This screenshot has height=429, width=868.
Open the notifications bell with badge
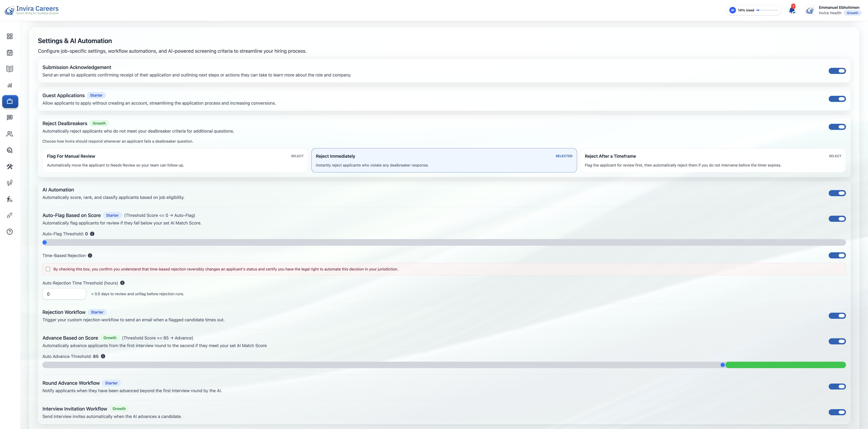pos(792,10)
